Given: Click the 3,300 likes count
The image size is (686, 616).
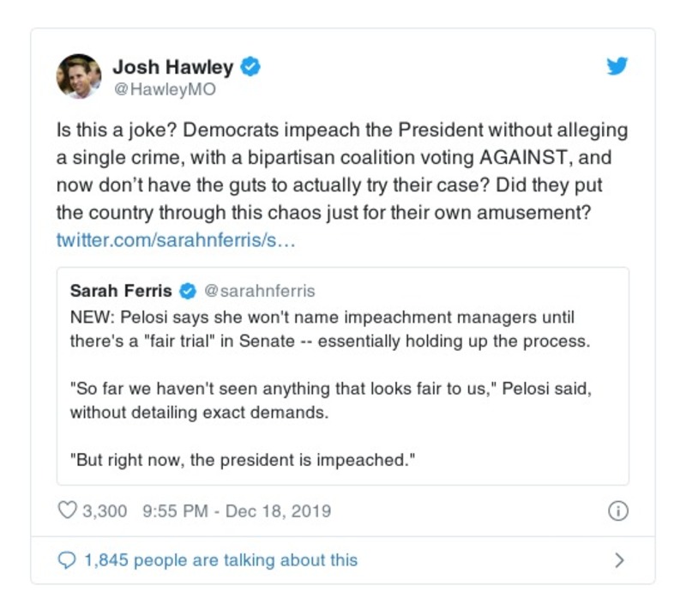Looking at the screenshot, I should click(105, 511).
